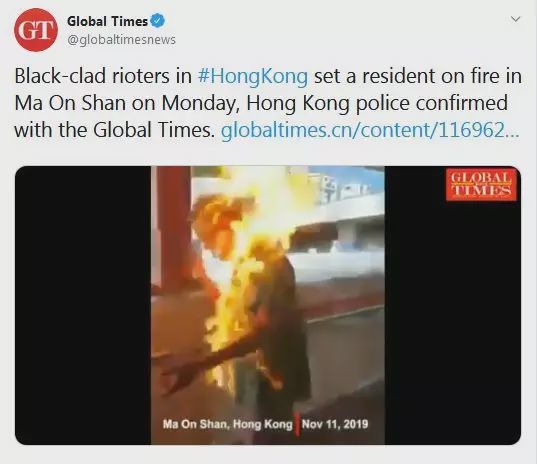537x464 pixels.
Task: Play the embedded video of burning figure
Action: click(x=268, y=305)
